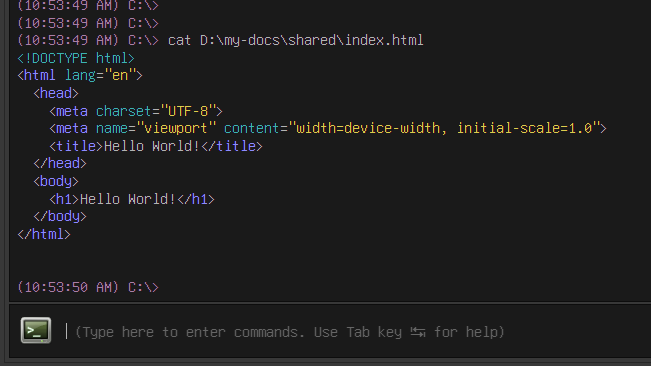Click the opening <body> tag
Viewport: 651px width, 366px height.
tap(56, 181)
